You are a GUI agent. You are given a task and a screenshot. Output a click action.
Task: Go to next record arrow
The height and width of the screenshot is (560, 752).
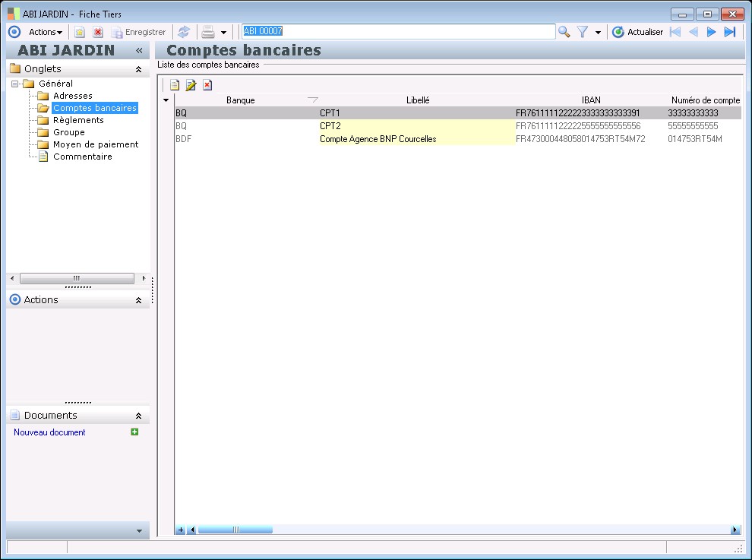[711, 32]
